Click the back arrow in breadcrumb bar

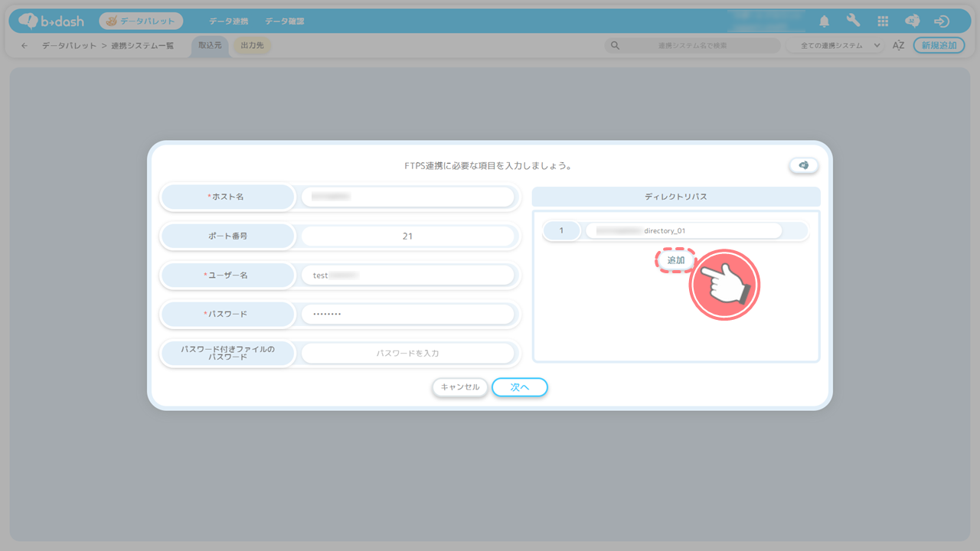tap(24, 46)
